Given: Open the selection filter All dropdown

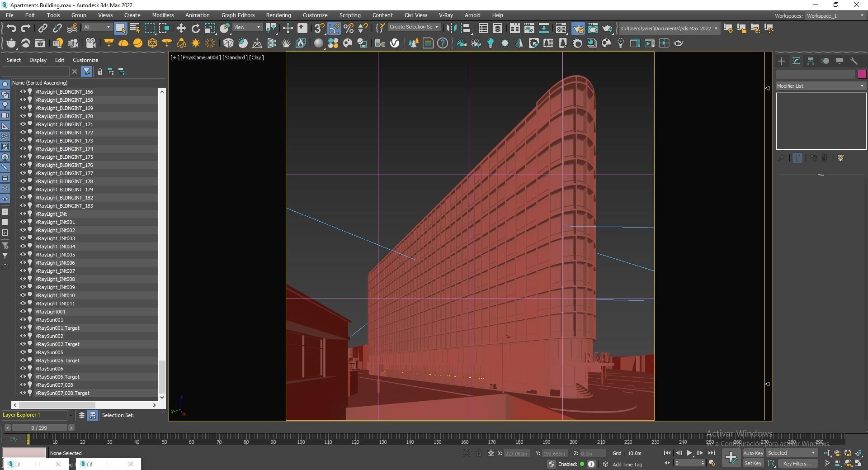Looking at the screenshot, I should coord(97,27).
